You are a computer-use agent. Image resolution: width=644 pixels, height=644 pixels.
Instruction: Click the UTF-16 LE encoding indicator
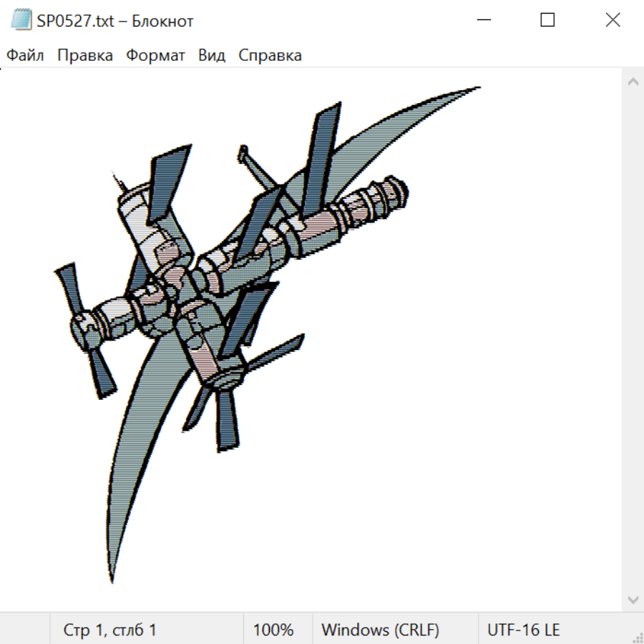coord(523,630)
